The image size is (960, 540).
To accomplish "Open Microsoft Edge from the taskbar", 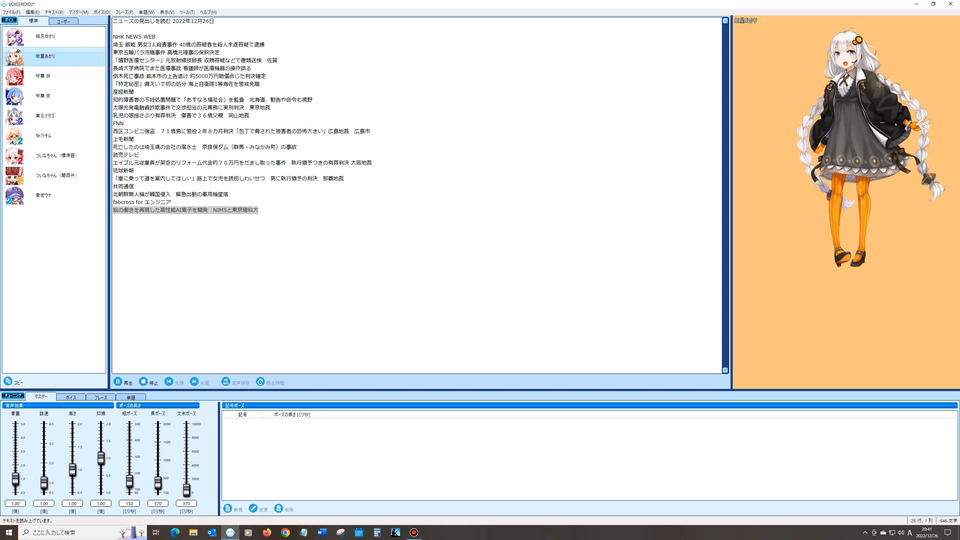I will click(x=174, y=533).
